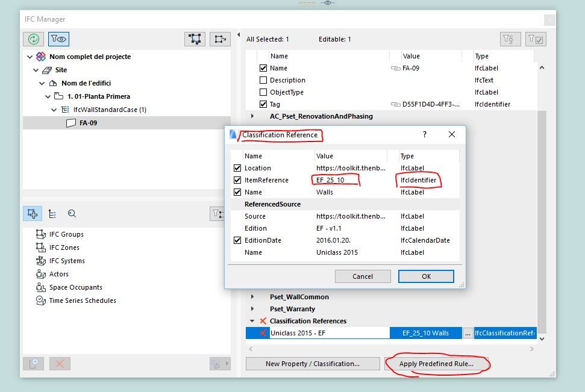Click the red X delete button at bottom left
The height and width of the screenshot is (392, 585).
[60, 363]
